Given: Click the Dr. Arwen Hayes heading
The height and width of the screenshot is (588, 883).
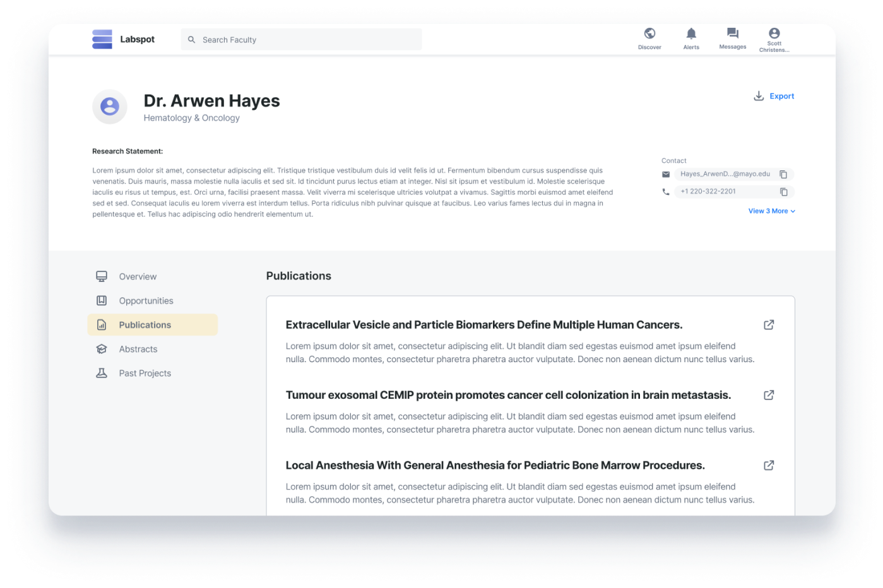Looking at the screenshot, I should pyautogui.click(x=211, y=101).
